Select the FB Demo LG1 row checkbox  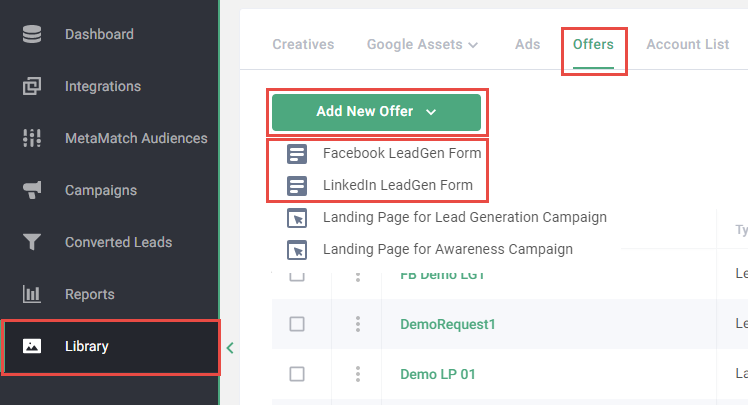(297, 275)
